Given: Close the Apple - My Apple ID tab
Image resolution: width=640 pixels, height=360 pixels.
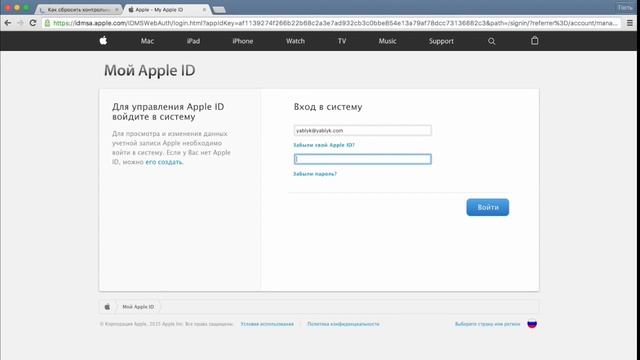Looking at the screenshot, I should 204,9.
